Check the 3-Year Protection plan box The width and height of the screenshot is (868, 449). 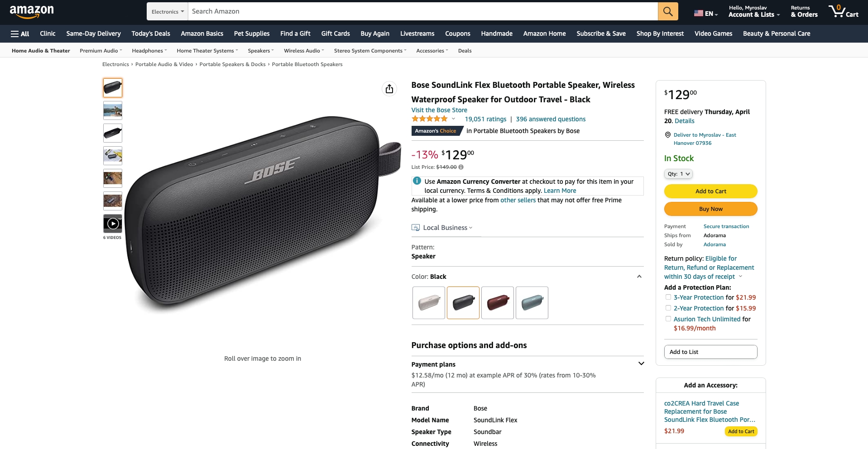coord(668,297)
